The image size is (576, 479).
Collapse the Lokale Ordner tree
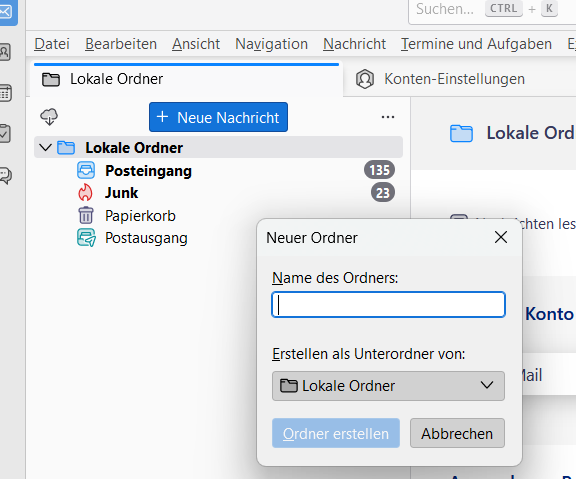pyautogui.click(x=46, y=148)
